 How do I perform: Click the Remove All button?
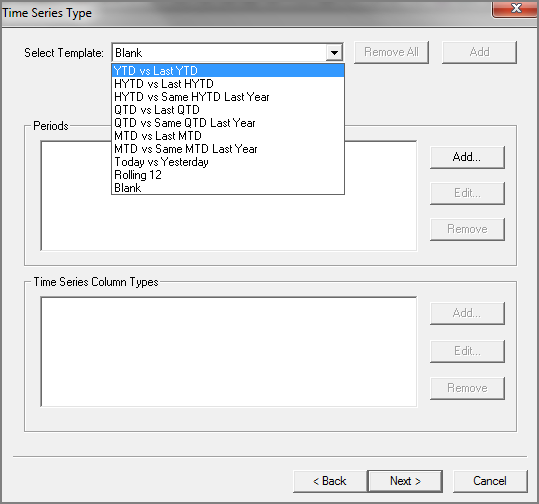391,52
